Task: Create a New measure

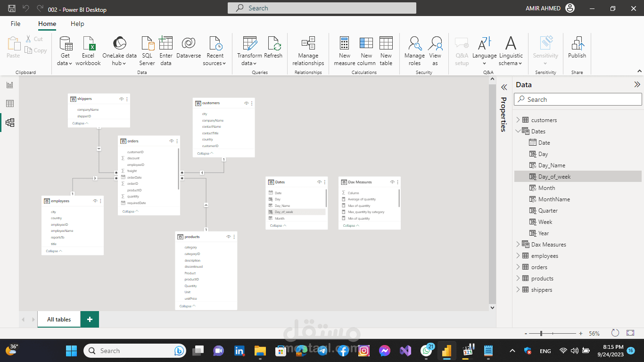Action: (x=345, y=51)
